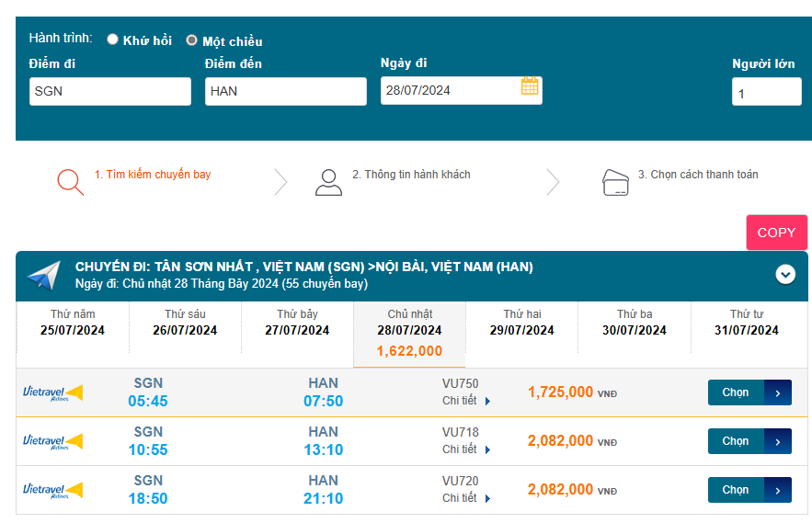The height and width of the screenshot is (523, 812).
Task: Expand Chi tiết details for flight VU718
Action: coord(466,449)
